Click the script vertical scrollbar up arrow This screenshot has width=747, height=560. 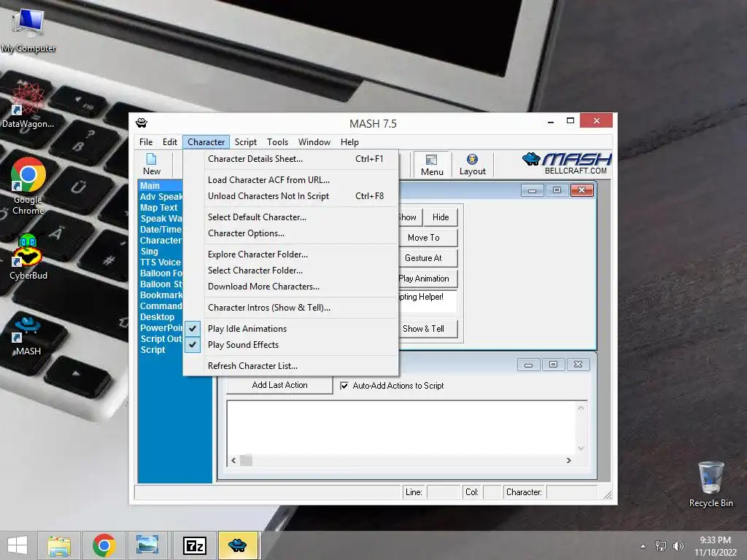(x=581, y=408)
